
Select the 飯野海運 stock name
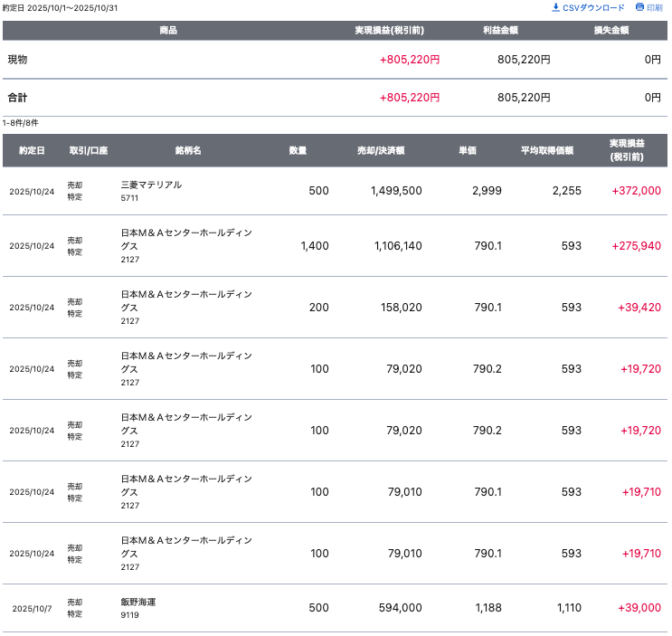(x=138, y=602)
